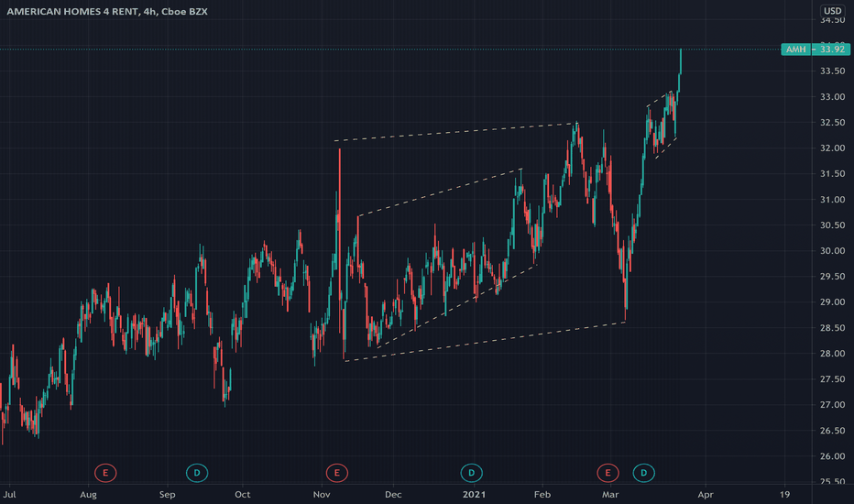The image size is (854, 504).
Task: Click the 2021 year label on time axis
Action: 474,494
